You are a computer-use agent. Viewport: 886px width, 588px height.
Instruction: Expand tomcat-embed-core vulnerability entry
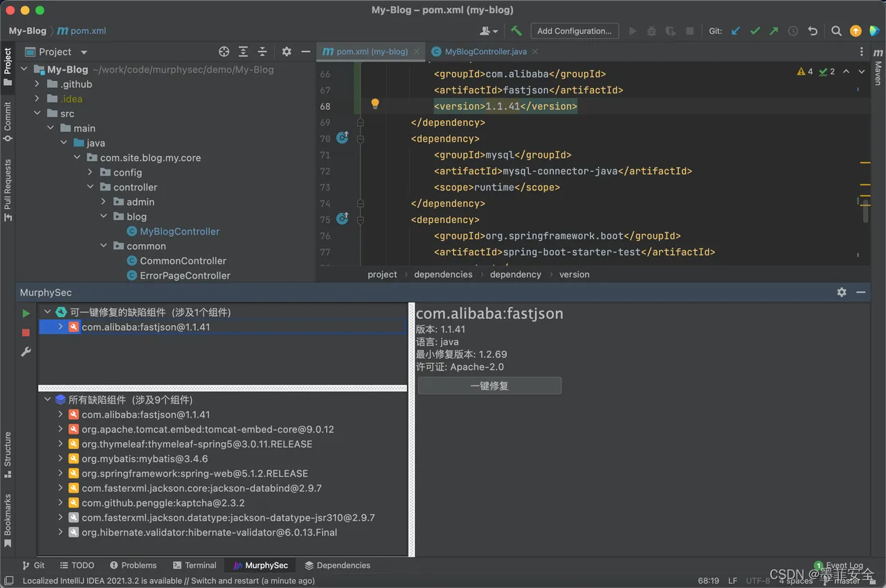click(x=61, y=429)
